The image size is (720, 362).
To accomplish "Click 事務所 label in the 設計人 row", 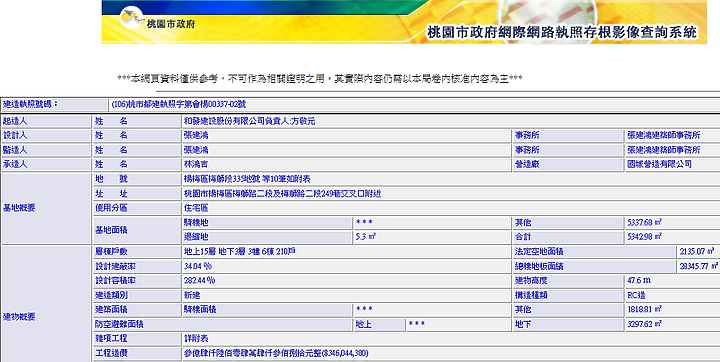I will [x=527, y=136].
